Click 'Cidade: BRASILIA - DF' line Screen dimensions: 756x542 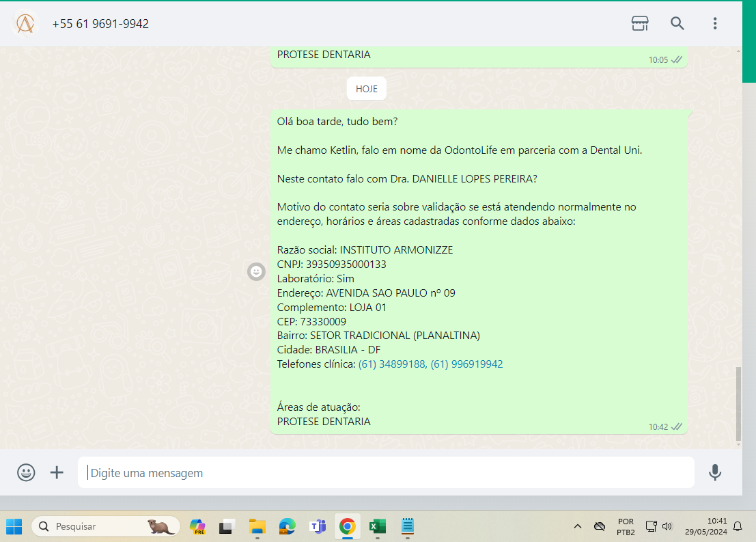(x=328, y=349)
